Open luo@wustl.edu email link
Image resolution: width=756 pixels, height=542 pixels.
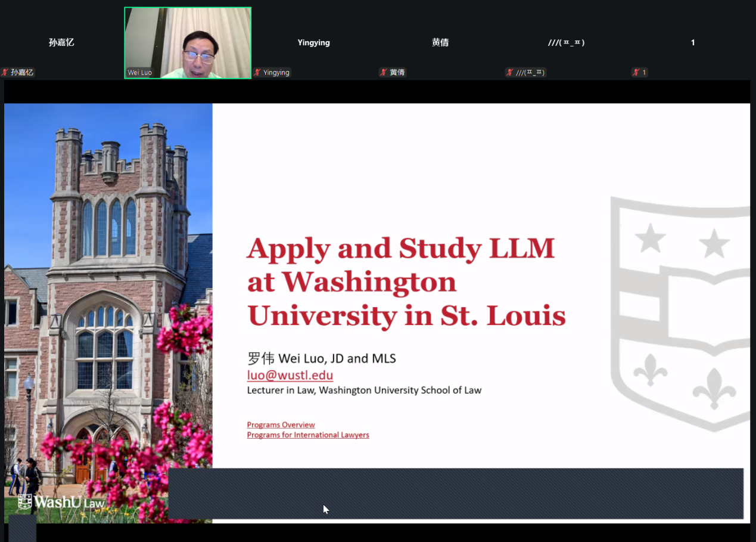point(290,375)
